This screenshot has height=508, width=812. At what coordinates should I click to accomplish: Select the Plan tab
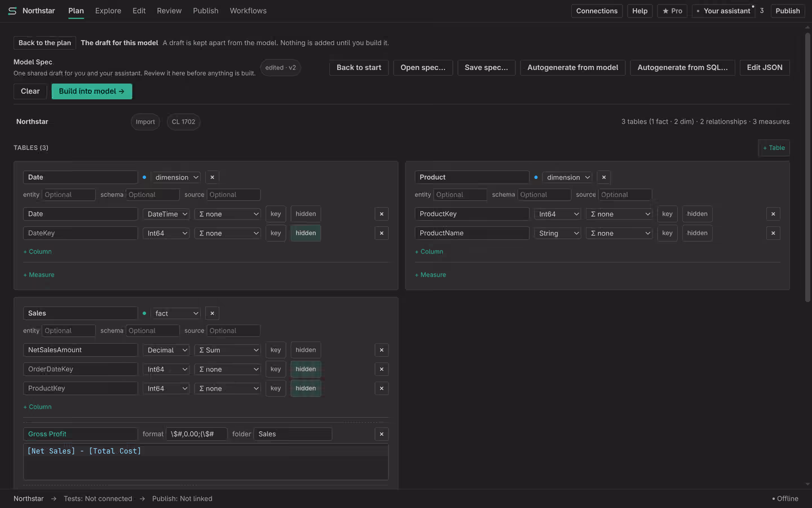pos(76,11)
